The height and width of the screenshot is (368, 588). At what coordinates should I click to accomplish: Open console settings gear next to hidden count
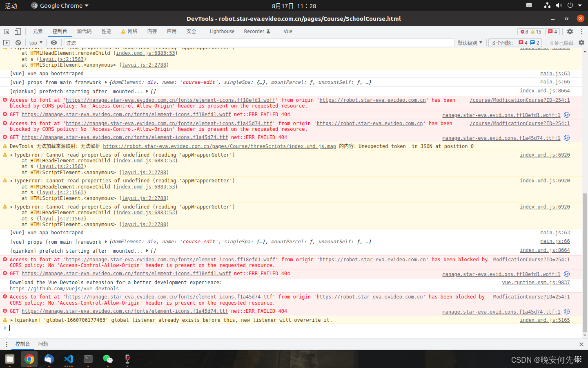(581, 43)
